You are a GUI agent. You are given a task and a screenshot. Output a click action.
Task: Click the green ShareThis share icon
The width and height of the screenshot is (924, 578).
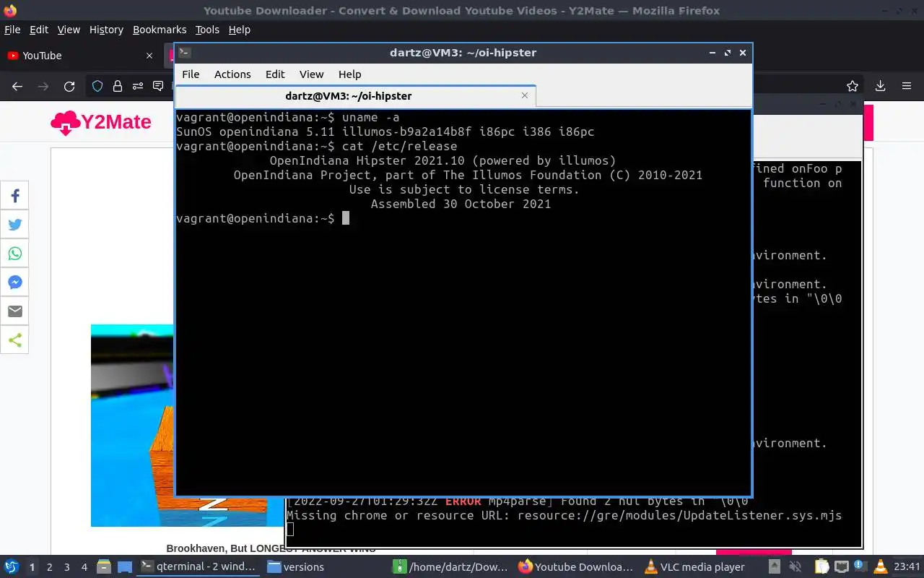point(14,340)
